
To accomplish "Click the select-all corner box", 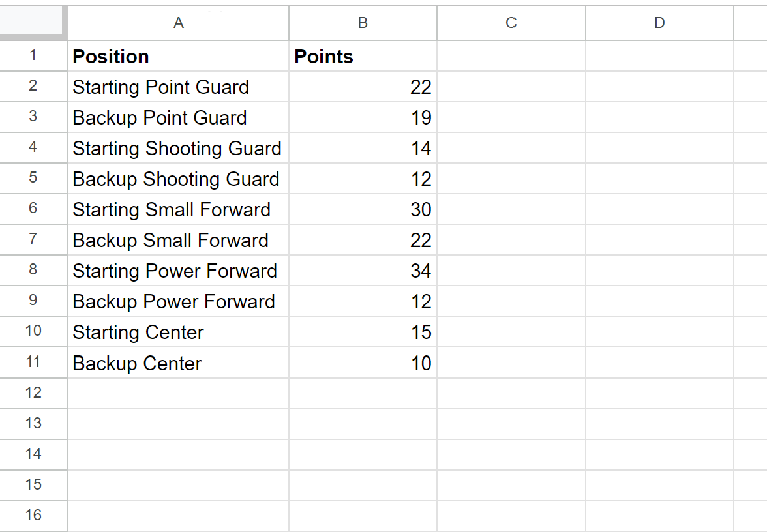I will pyautogui.click(x=33, y=23).
